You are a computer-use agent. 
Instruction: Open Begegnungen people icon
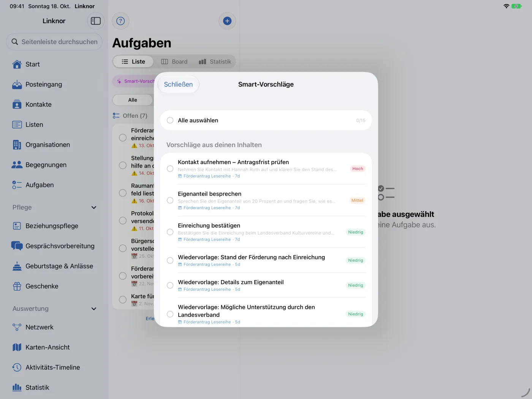[17, 165]
